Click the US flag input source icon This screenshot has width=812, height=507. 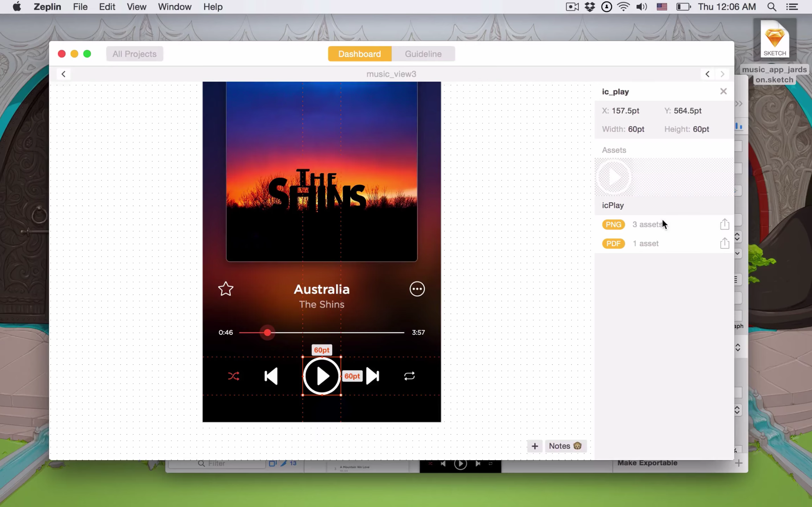click(662, 7)
